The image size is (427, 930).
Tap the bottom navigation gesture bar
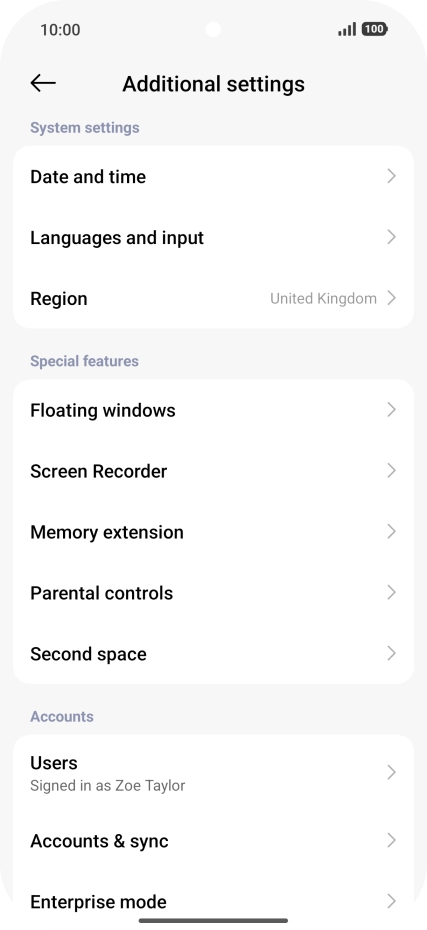(214, 921)
